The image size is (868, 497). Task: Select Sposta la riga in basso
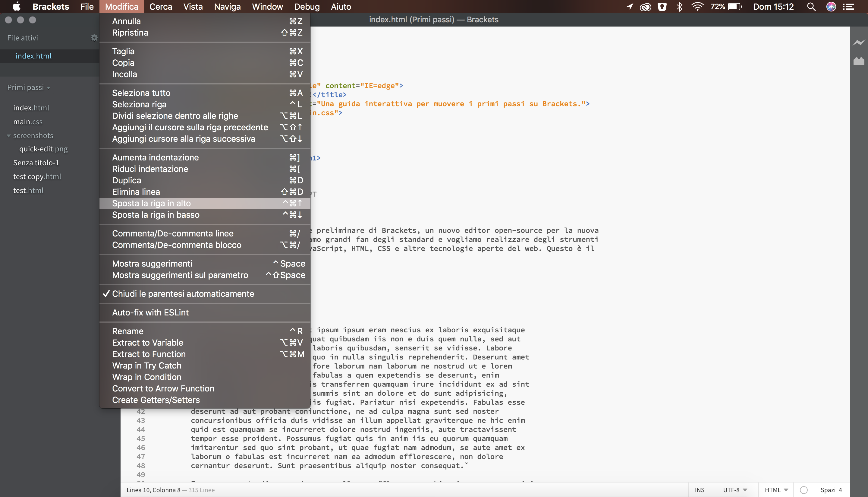[156, 215]
